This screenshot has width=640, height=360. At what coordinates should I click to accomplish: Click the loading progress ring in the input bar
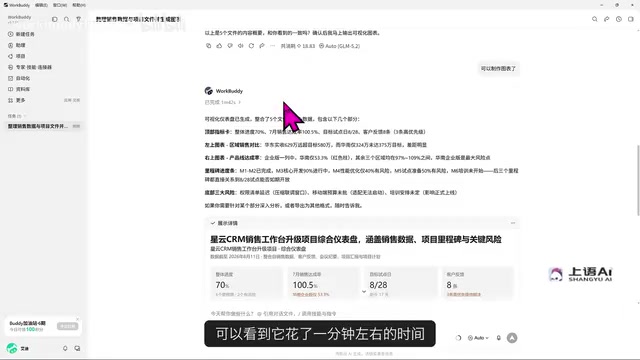[458, 338]
